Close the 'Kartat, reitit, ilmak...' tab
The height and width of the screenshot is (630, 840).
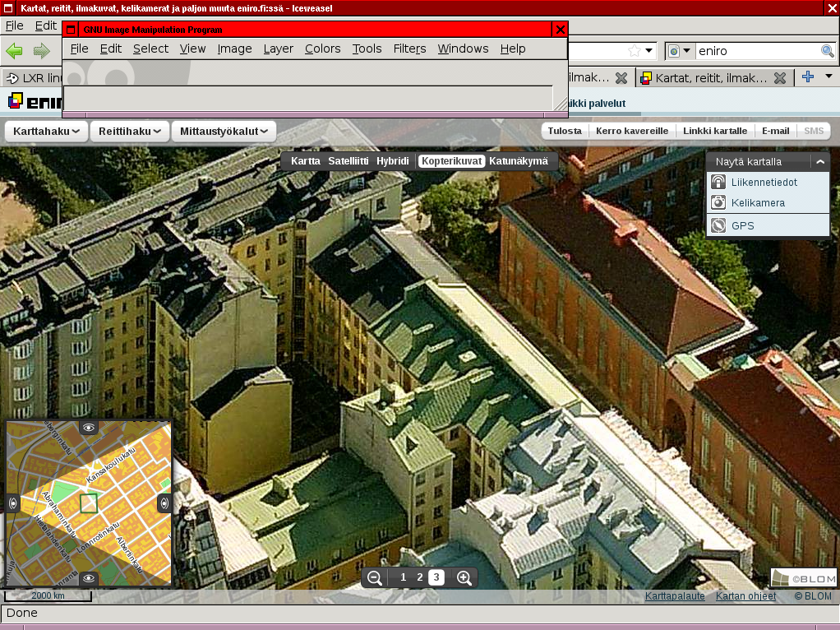point(780,78)
